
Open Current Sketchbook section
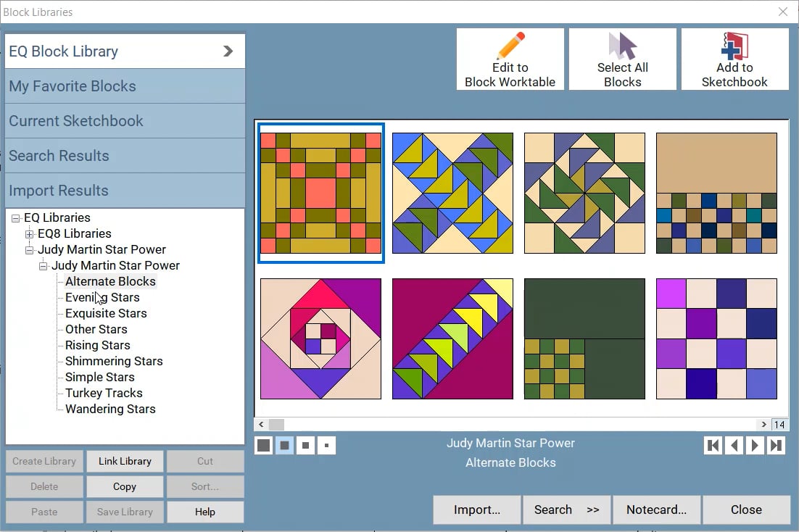pyautogui.click(x=125, y=121)
